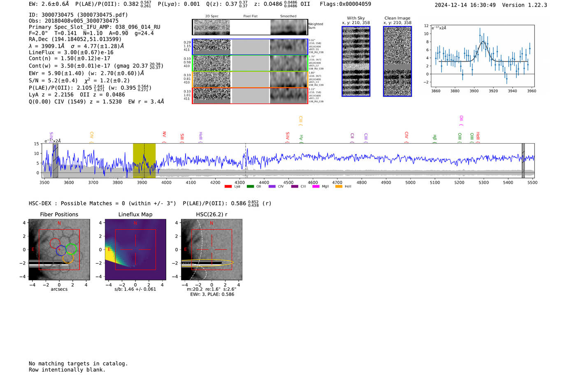Screen dimensions: 576x392
Task: Click the gray hatched band near 3500
Action: [x=55, y=161]
